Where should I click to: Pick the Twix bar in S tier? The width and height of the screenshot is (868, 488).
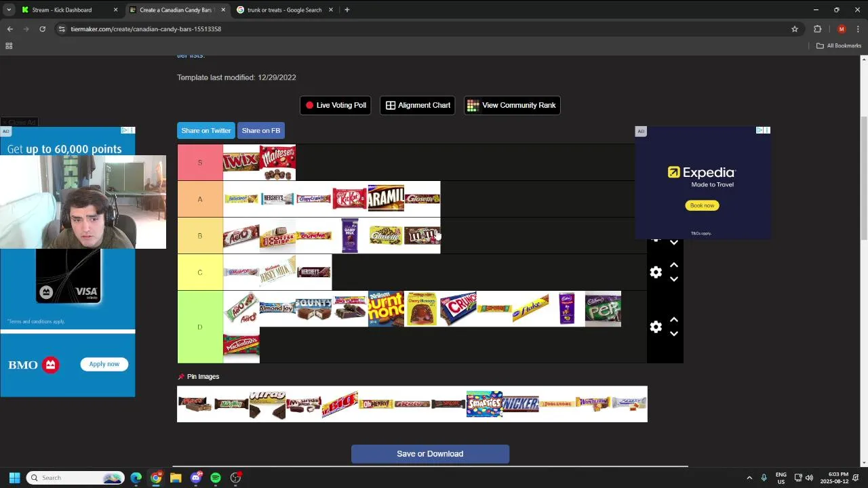click(x=241, y=162)
